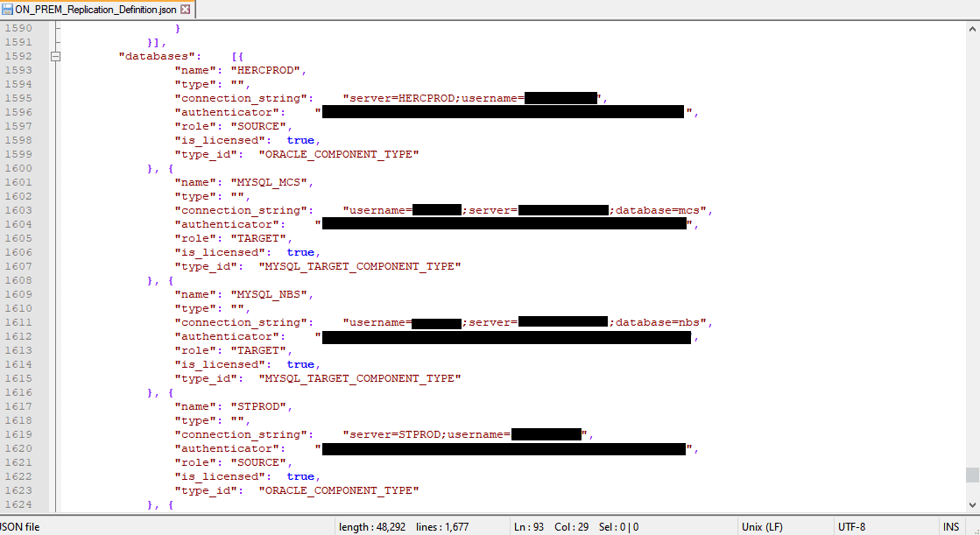Close the ON_PREM_Replication_Definition.json tab

point(186,10)
